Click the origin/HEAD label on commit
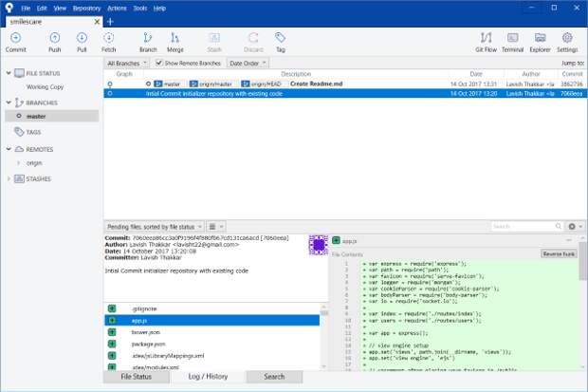Image resolution: width=588 pixels, height=392 pixels. [x=262, y=84]
